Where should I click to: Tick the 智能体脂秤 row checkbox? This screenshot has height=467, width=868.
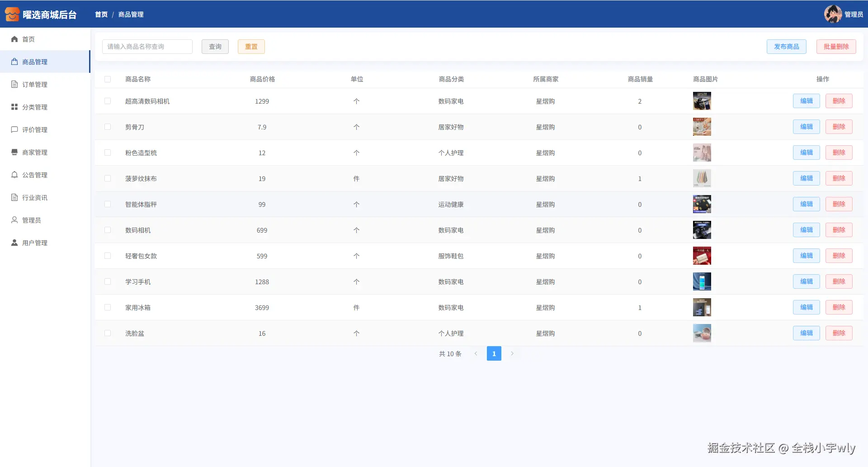pyautogui.click(x=108, y=204)
